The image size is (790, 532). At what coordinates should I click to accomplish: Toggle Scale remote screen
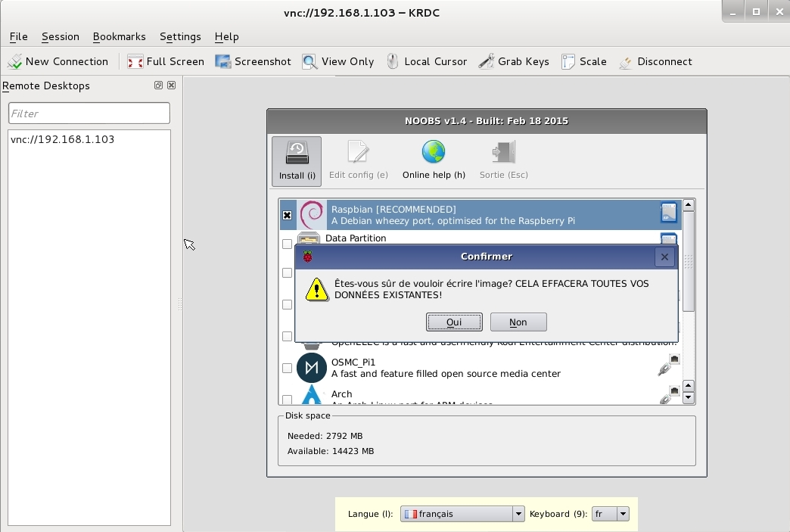tap(584, 61)
